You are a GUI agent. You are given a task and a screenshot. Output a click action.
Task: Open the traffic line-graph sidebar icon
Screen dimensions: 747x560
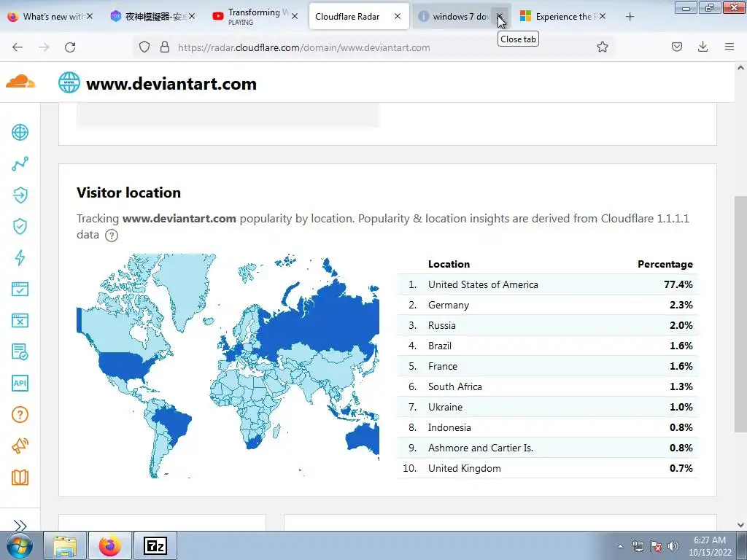point(20,164)
